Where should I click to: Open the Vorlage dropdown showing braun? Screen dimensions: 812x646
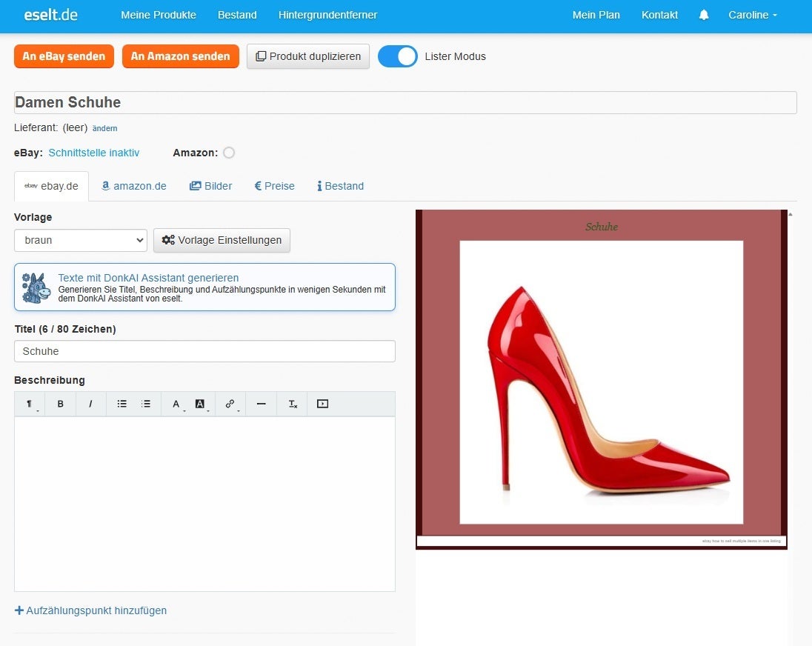(x=81, y=240)
